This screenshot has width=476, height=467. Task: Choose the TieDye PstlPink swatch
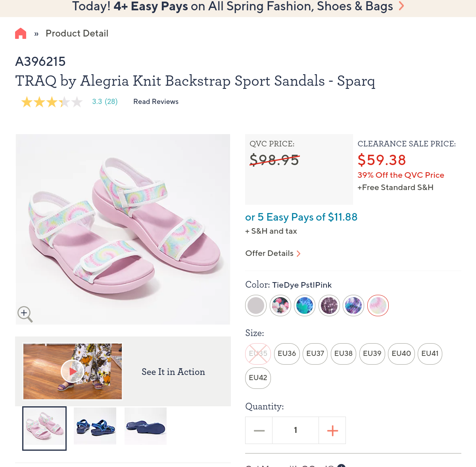click(x=378, y=306)
